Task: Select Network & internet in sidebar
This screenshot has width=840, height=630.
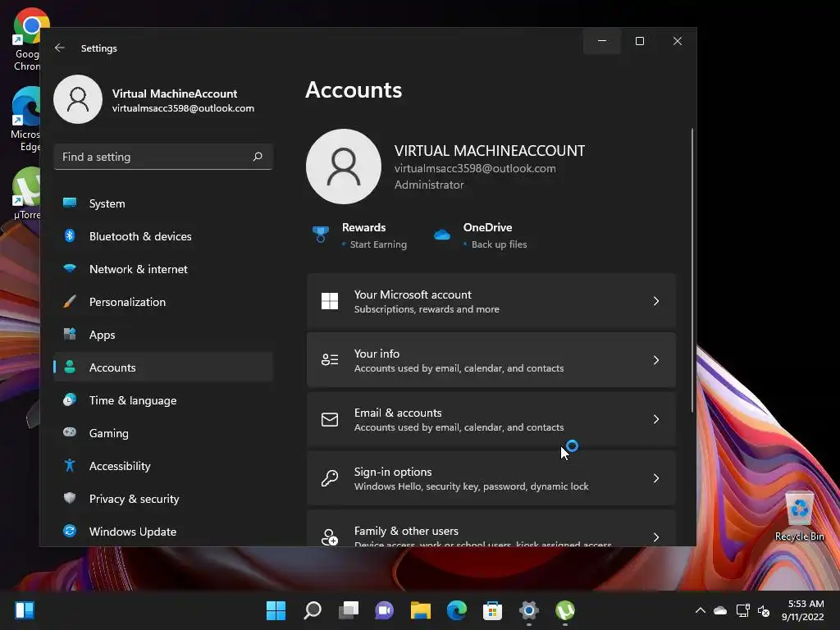Action: pos(163,269)
